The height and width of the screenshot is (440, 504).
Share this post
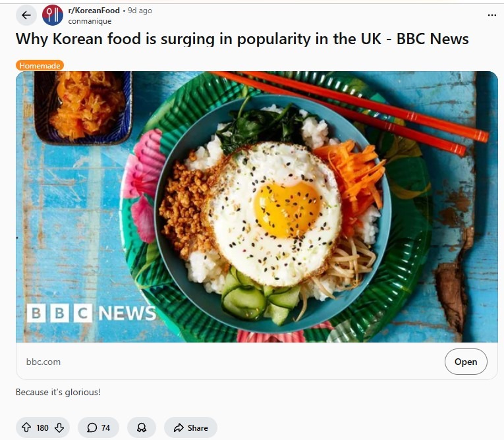pyautogui.click(x=190, y=427)
